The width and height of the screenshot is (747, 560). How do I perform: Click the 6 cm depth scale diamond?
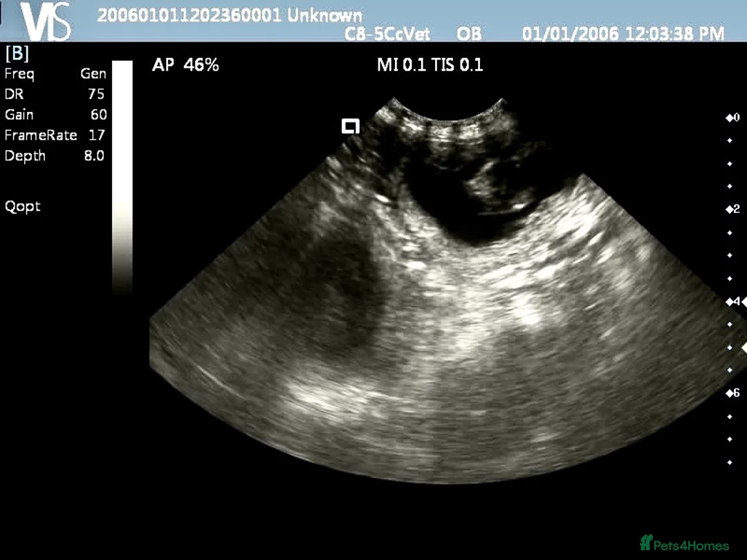tap(732, 393)
